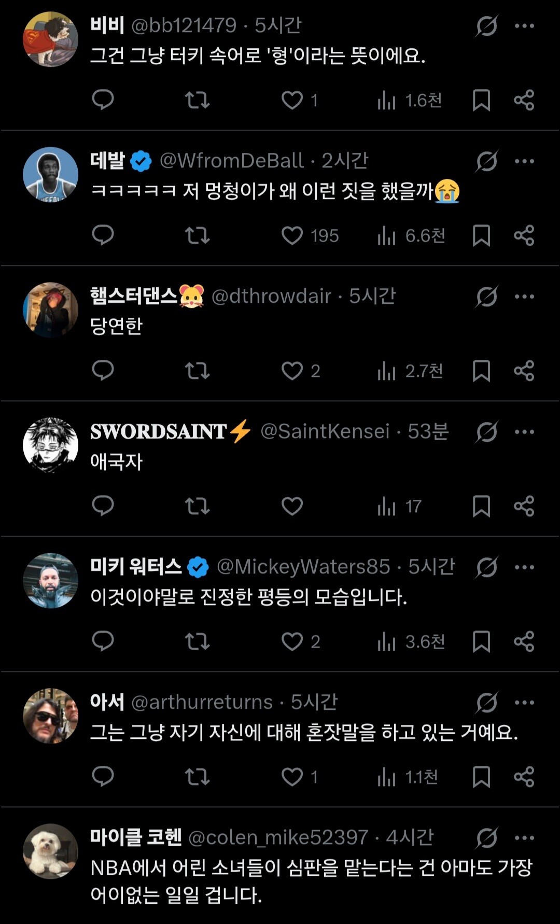Reply to 비비's tweet
Viewport: 560px width, 924px height.
[103, 100]
